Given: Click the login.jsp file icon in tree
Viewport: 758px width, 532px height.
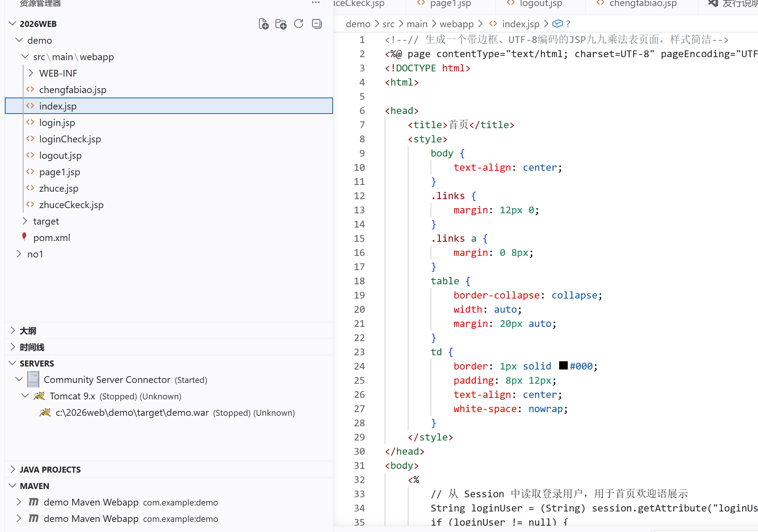Looking at the screenshot, I should [30, 123].
